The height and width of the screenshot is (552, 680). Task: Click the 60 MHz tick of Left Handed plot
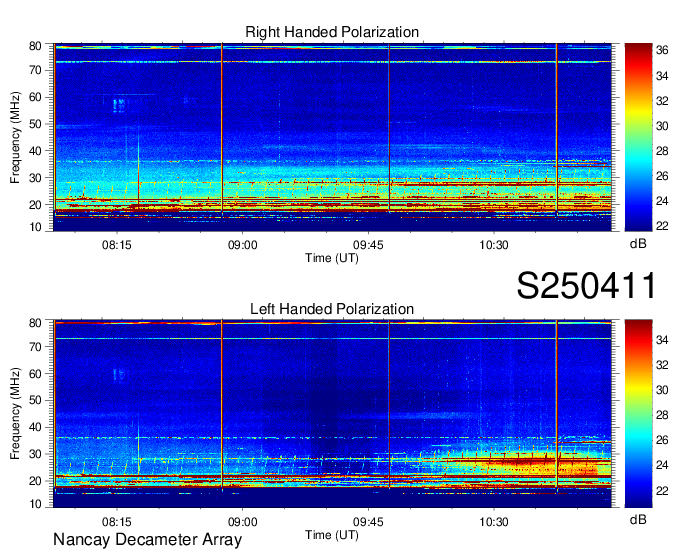click(x=35, y=373)
